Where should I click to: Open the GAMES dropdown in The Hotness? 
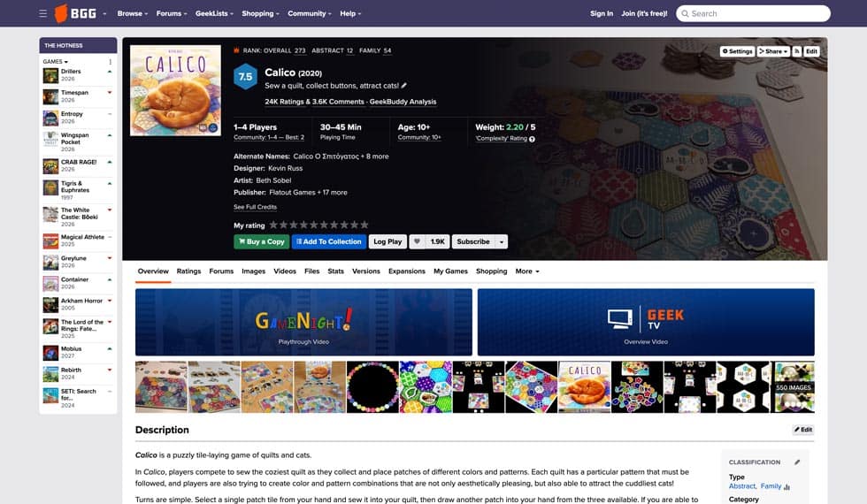pos(55,62)
